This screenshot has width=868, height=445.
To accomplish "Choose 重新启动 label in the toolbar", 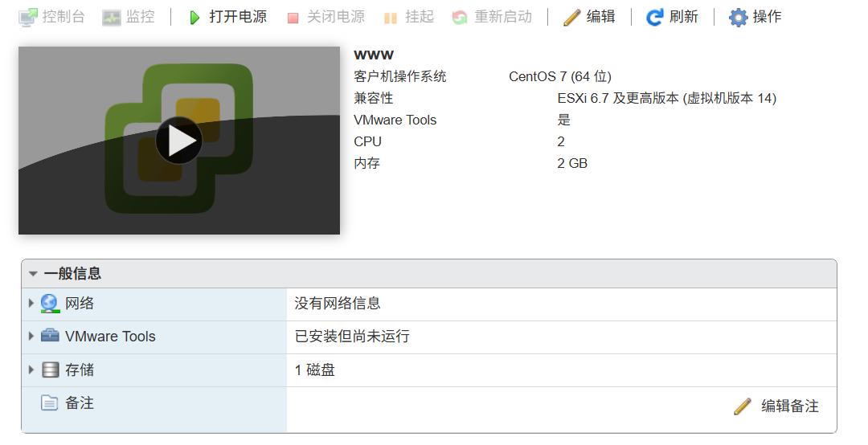I will click(x=503, y=17).
